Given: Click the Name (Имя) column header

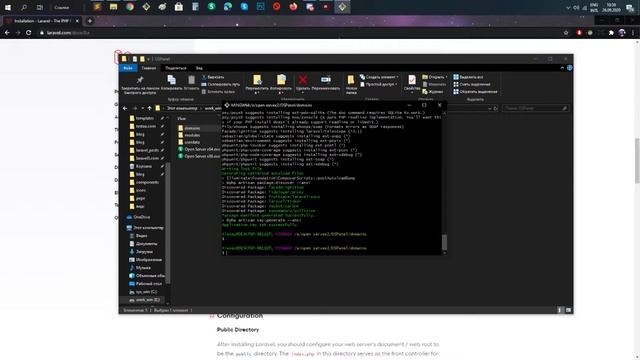Looking at the screenshot, I should [182, 118].
